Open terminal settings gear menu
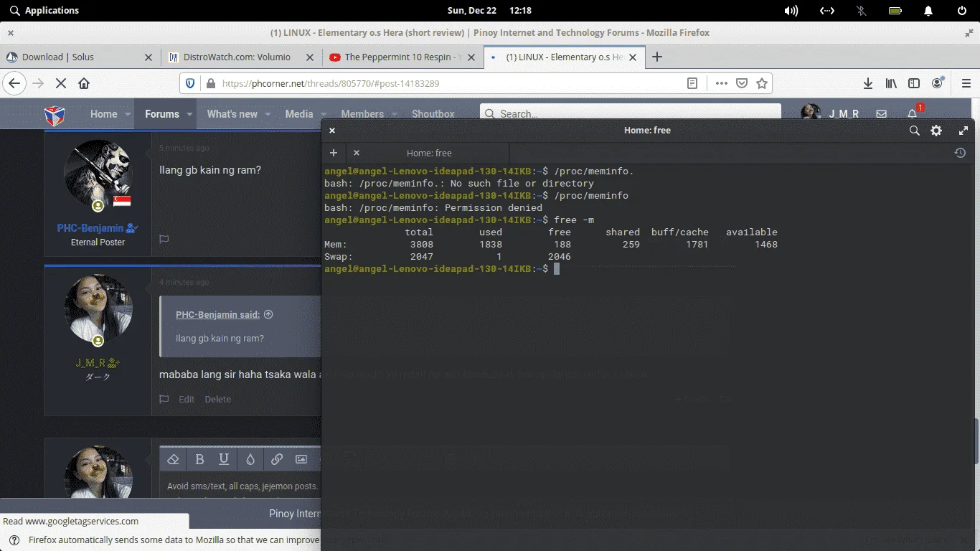 pyautogui.click(x=936, y=131)
